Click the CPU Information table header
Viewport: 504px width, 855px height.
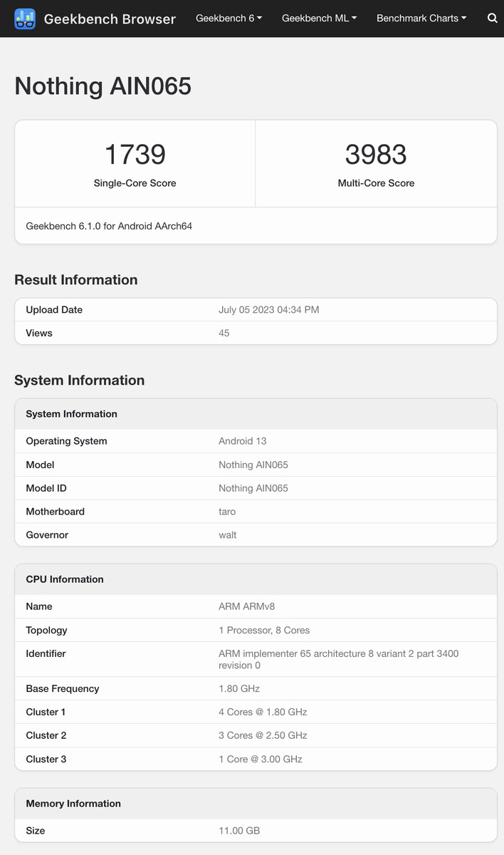(256, 579)
